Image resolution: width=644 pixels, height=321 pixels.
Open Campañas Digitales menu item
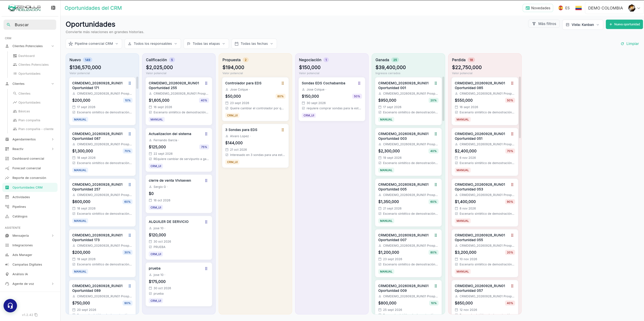pos(30,265)
